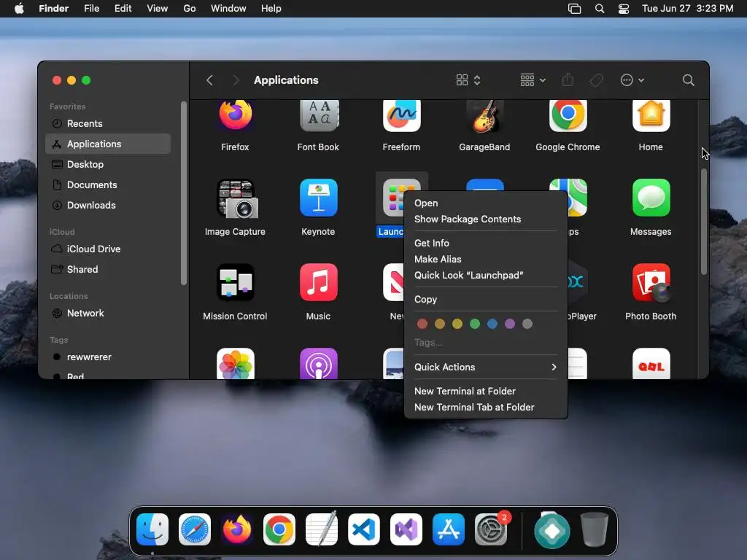Screen dimensions: 747x560
Task: Select the Mission Control app icon
Action: (x=235, y=282)
